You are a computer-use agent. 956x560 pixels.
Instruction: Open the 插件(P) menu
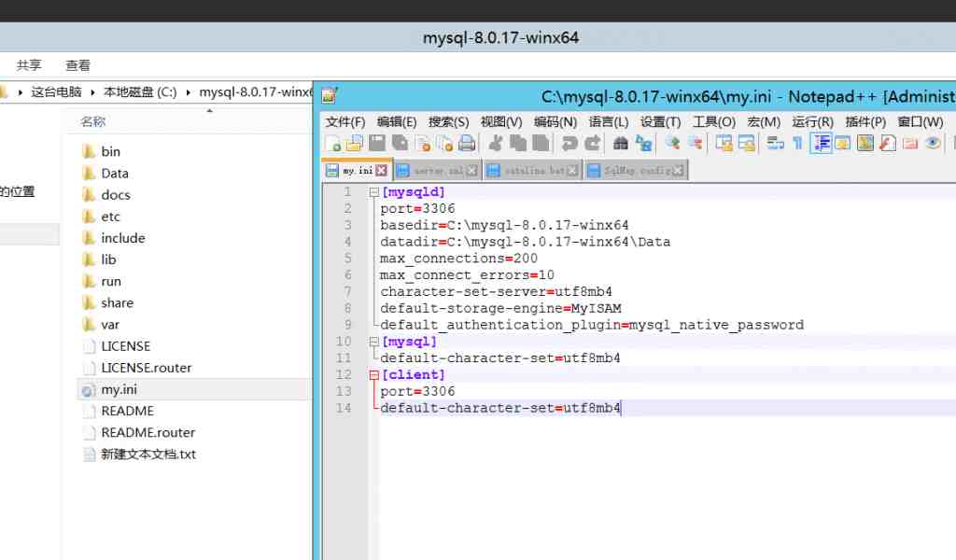(x=865, y=122)
